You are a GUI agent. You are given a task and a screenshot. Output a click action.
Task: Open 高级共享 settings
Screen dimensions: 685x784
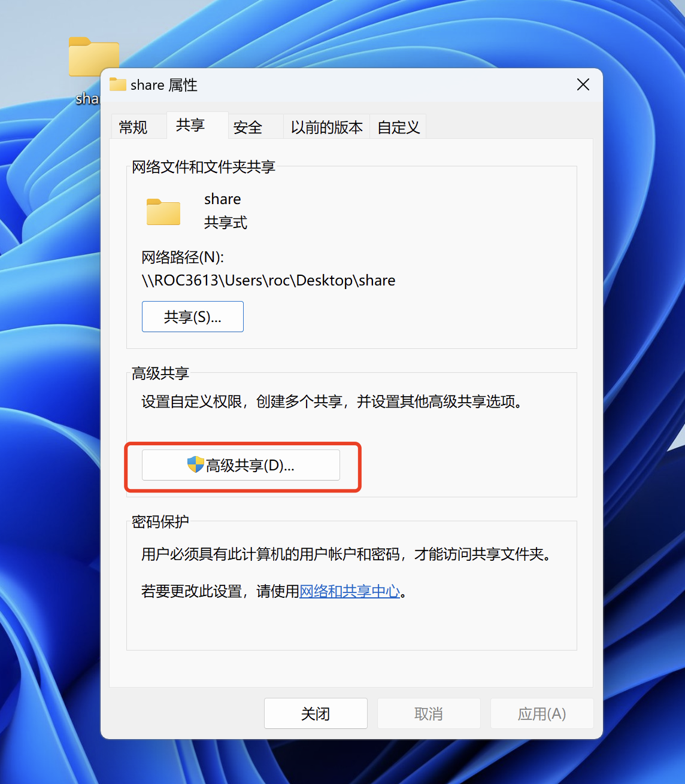pyautogui.click(x=240, y=465)
